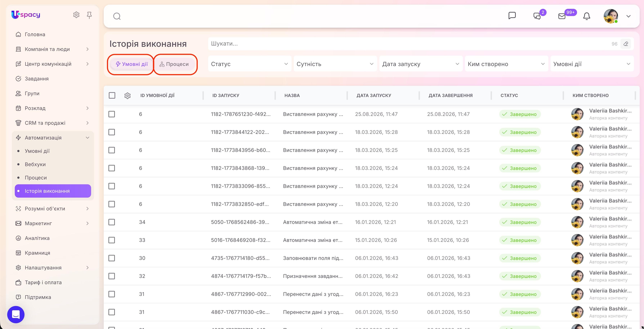644x329 pixels.
Task: Open Крамниця in the sidebar
Action: (53, 253)
